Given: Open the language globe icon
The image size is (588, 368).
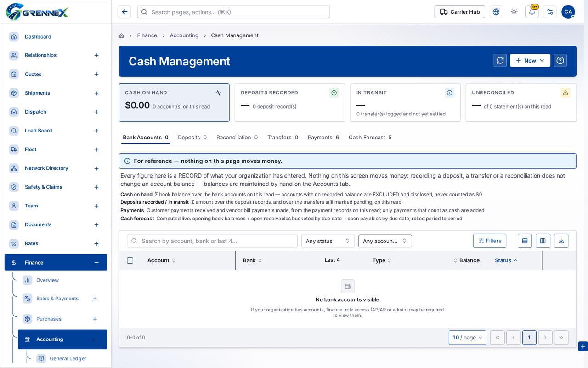Looking at the screenshot, I should (x=496, y=12).
